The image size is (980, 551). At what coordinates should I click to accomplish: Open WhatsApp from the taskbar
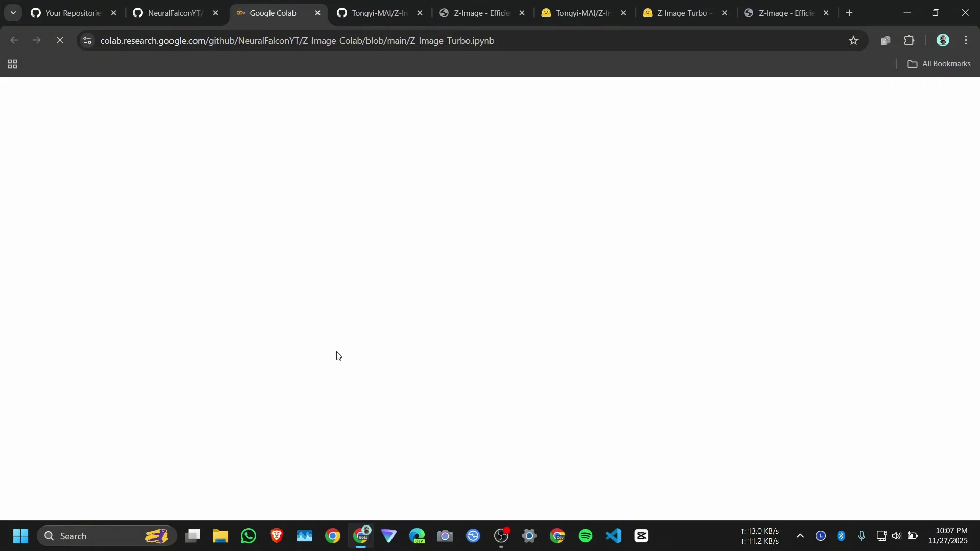pyautogui.click(x=249, y=536)
